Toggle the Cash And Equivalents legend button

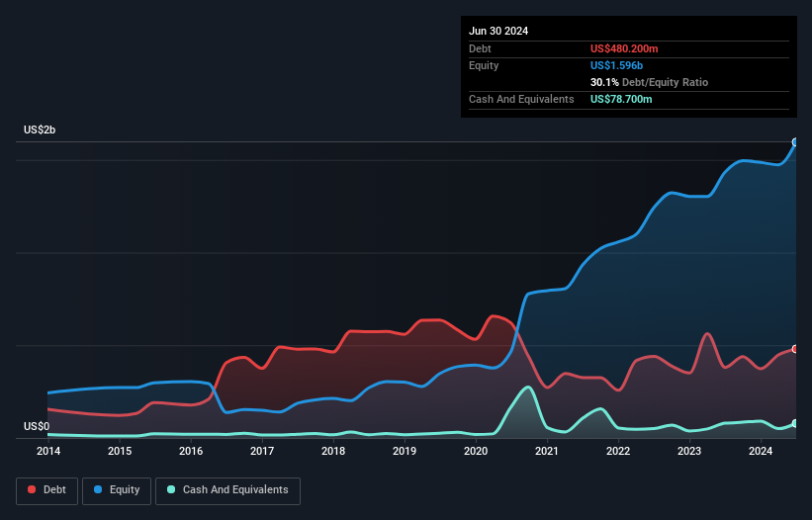pos(227,490)
